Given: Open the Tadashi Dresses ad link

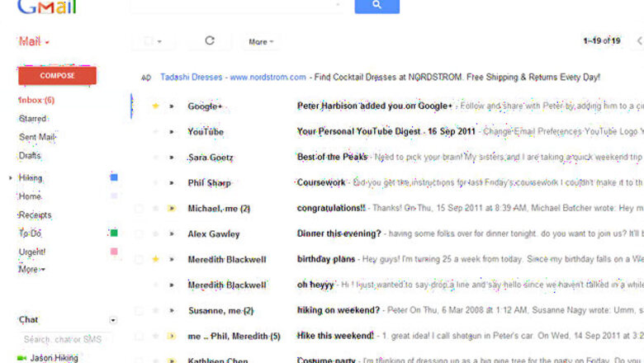Looking at the screenshot, I should pos(191,77).
